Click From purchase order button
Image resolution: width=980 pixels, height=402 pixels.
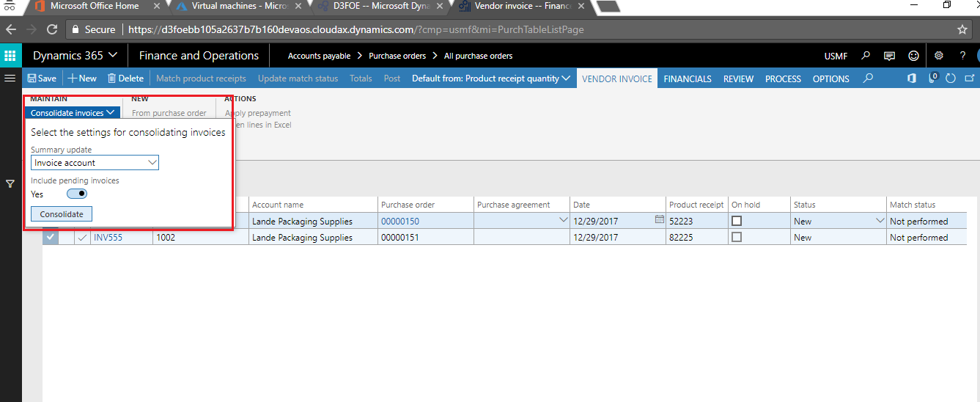click(169, 113)
